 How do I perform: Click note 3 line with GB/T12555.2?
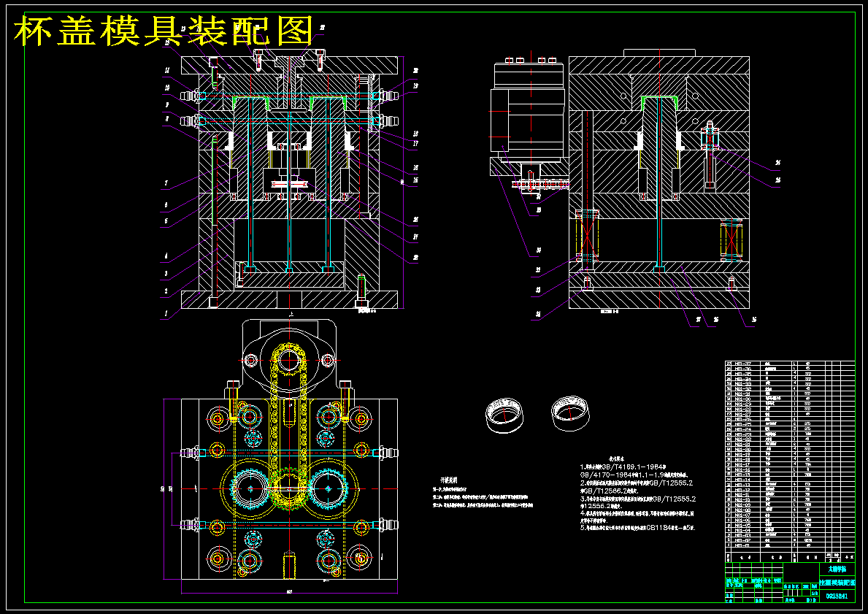point(638,499)
